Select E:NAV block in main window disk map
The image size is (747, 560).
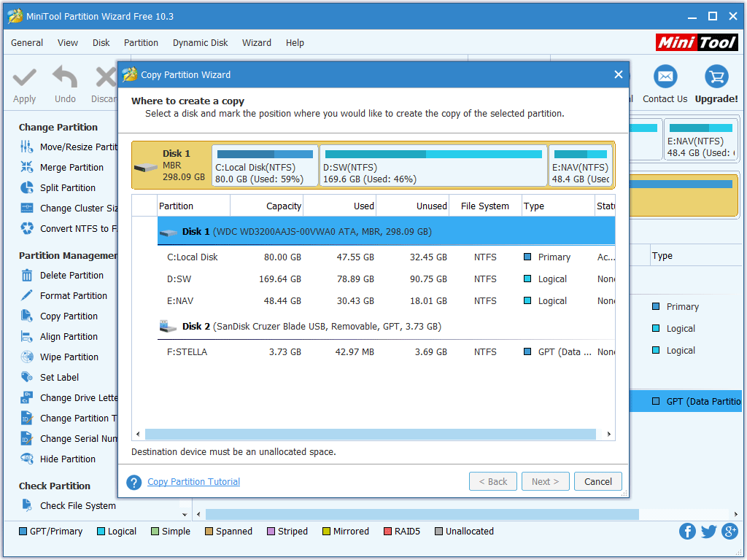pyautogui.click(x=700, y=140)
